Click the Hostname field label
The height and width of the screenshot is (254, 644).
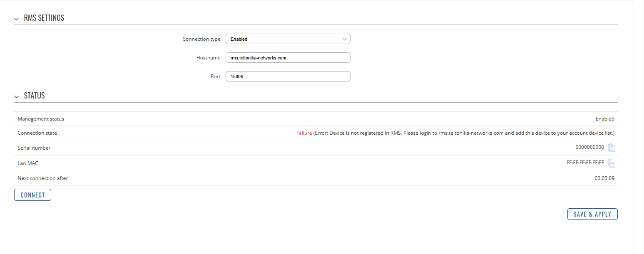pos(209,58)
